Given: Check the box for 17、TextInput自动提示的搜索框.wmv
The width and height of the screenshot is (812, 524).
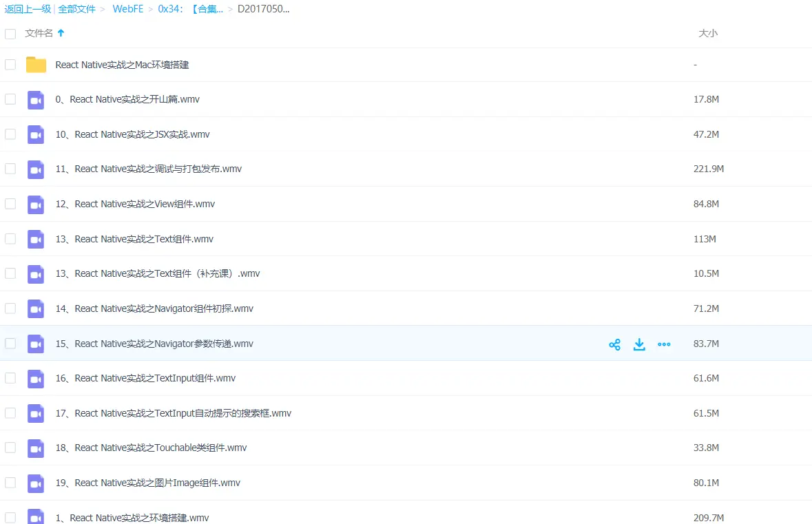Looking at the screenshot, I should [10, 413].
